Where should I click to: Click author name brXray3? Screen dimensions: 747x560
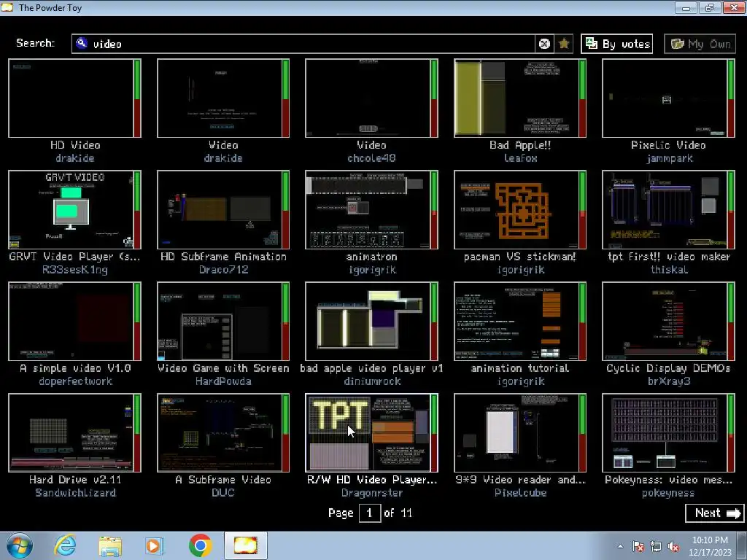[669, 381]
